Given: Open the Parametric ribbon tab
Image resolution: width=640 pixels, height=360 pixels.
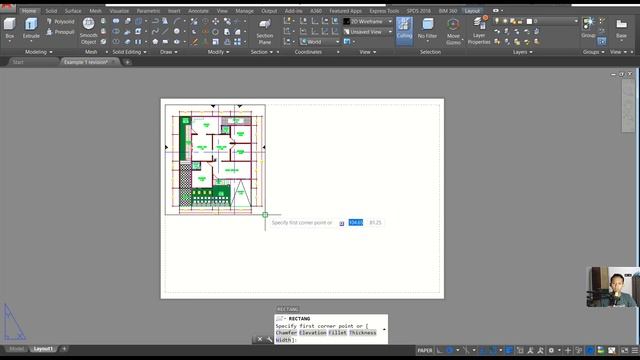Looking at the screenshot, I should (148, 11).
